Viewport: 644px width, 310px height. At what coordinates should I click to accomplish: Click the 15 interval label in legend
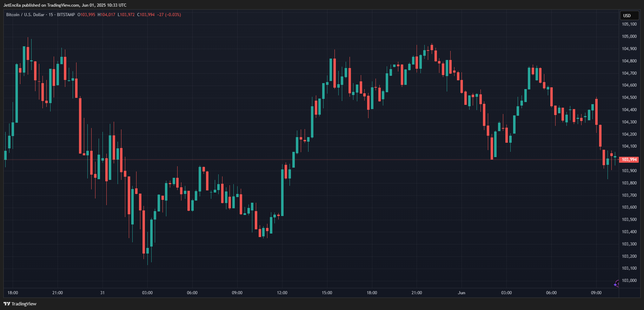tap(51, 15)
